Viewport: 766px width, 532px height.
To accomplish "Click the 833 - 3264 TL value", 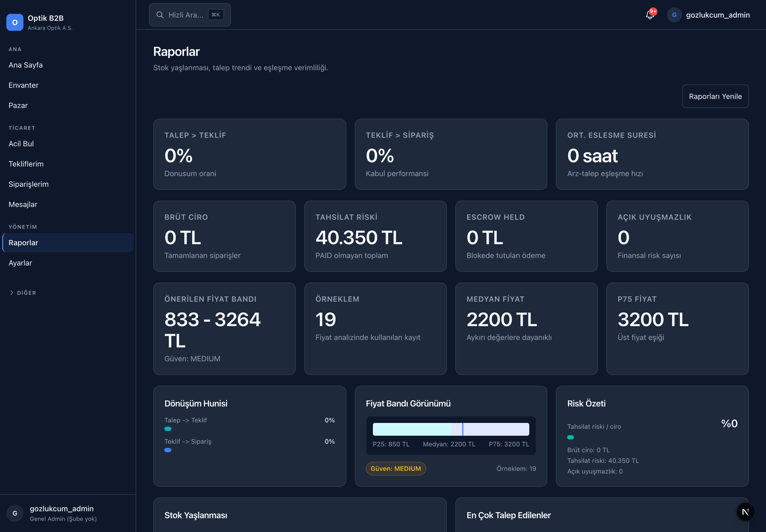I will pos(212,330).
